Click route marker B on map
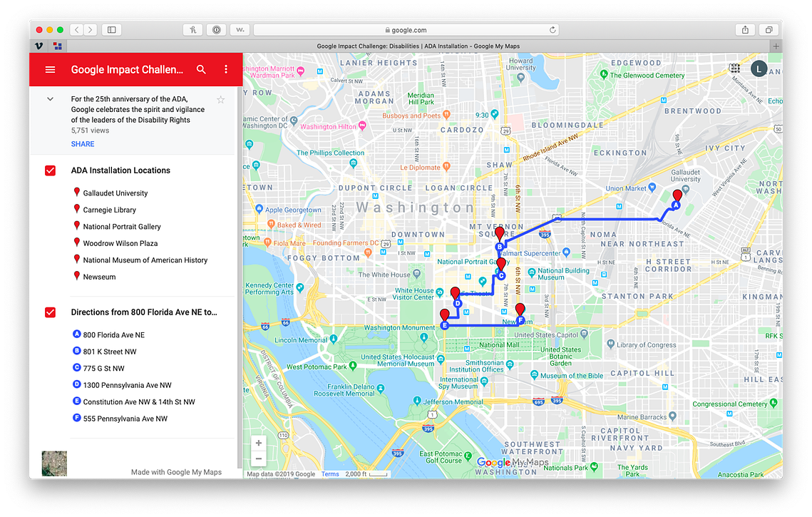The width and height of the screenshot is (812, 517). pyautogui.click(x=499, y=247)
